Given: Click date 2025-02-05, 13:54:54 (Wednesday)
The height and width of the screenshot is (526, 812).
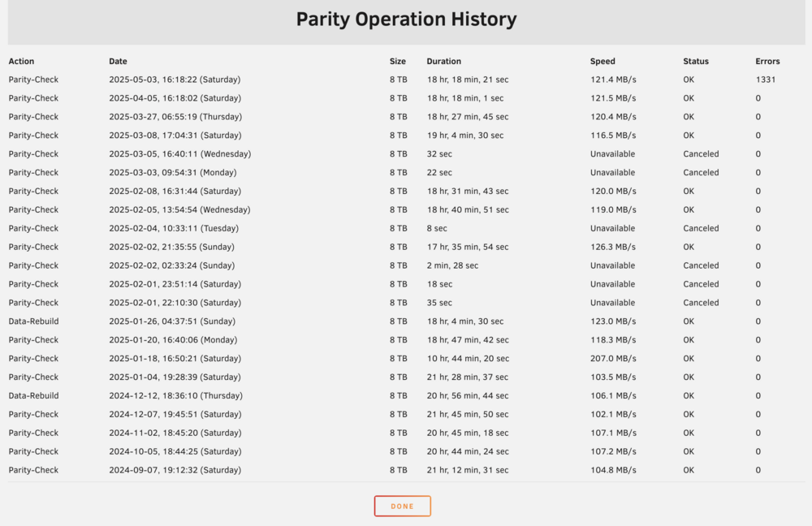Looking at the screenshot, I should coord(179,210).
